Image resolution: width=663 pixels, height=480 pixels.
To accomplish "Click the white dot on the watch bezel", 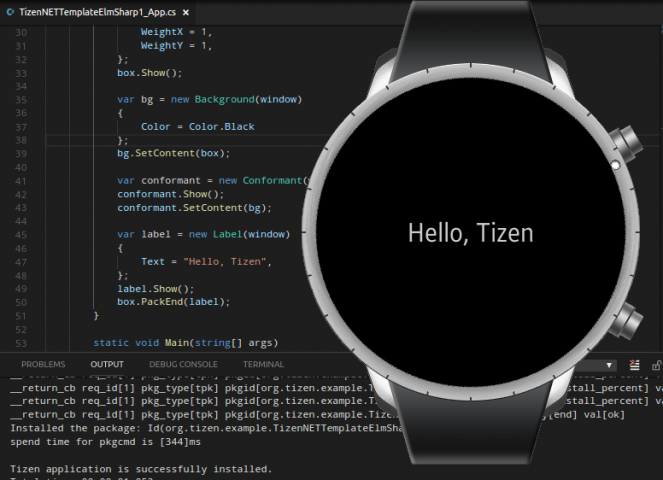I will pos(615,165).
